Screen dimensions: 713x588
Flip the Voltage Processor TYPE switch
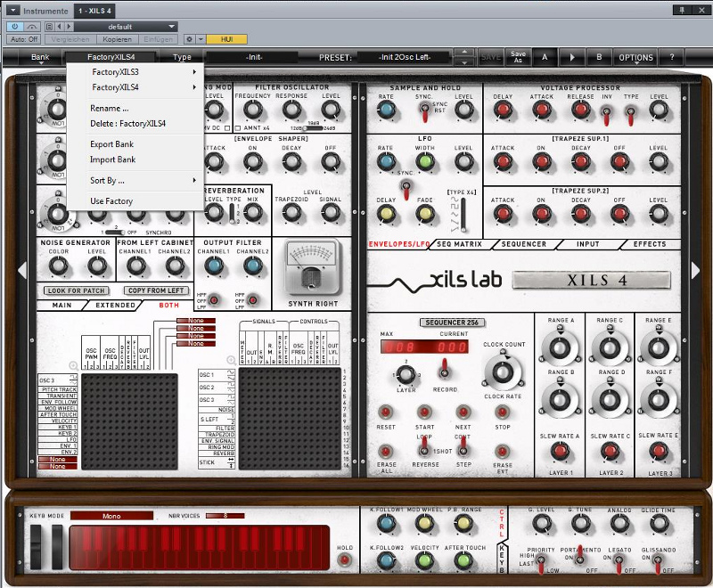[631, 116]
